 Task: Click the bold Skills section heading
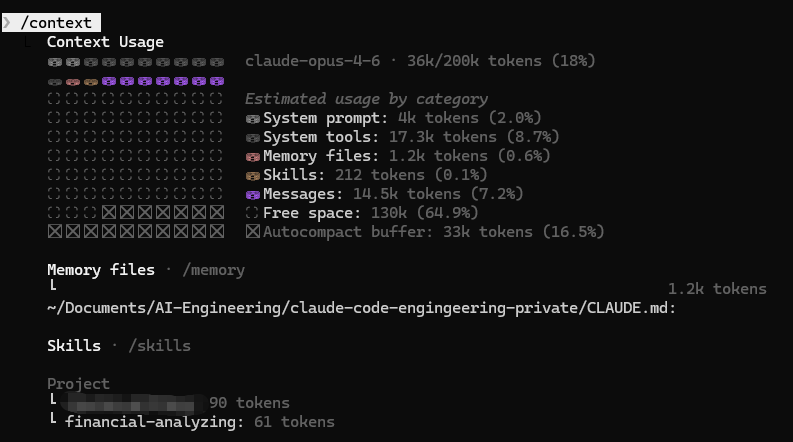tap(74, 346)
